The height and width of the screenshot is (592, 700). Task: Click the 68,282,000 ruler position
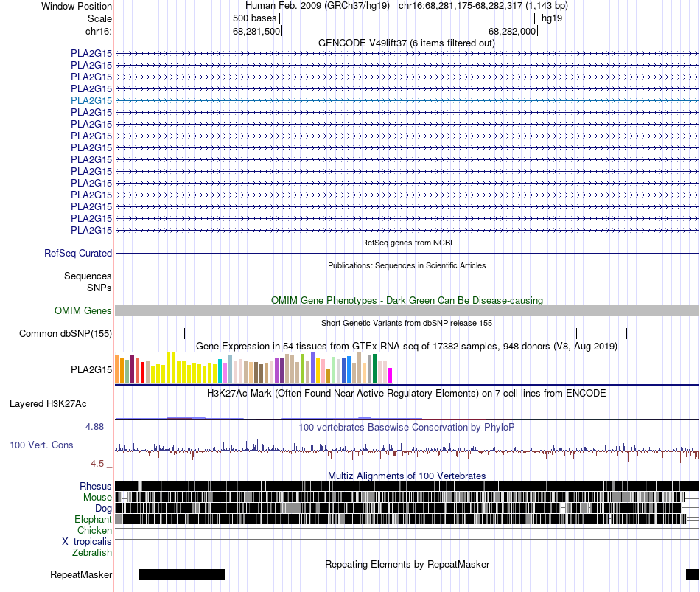click(x=512, y=31)
